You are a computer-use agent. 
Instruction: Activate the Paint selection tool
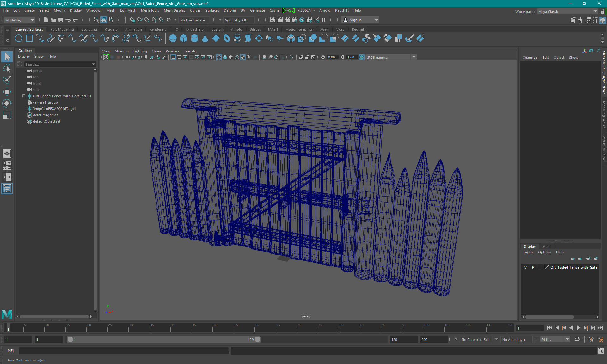click(x=7, y=80)
